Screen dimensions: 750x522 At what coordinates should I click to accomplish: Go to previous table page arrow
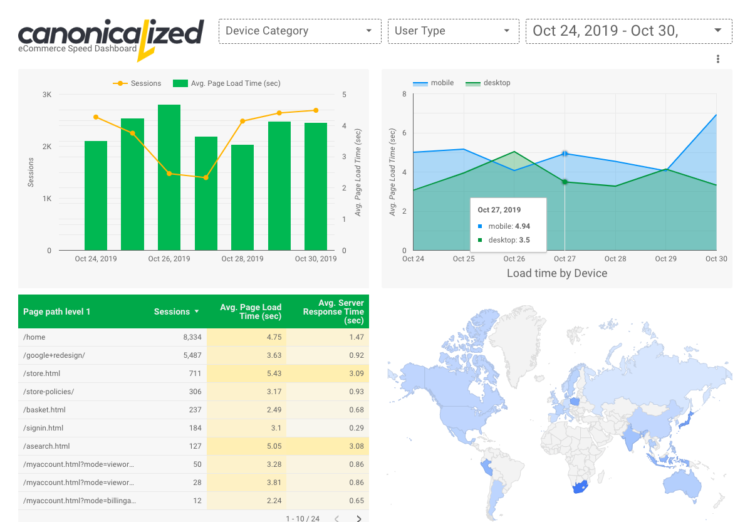coord(336,518)
